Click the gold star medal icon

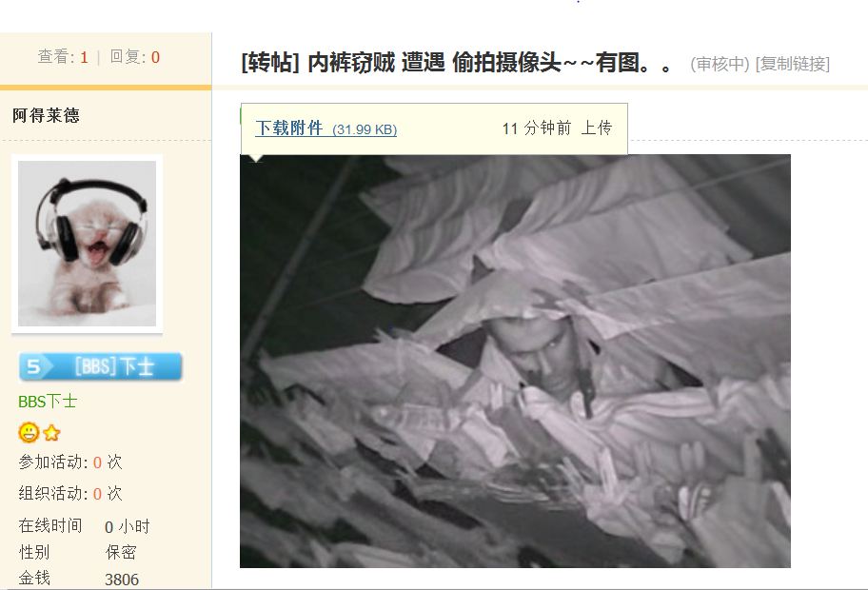click(x=51, y=433)
